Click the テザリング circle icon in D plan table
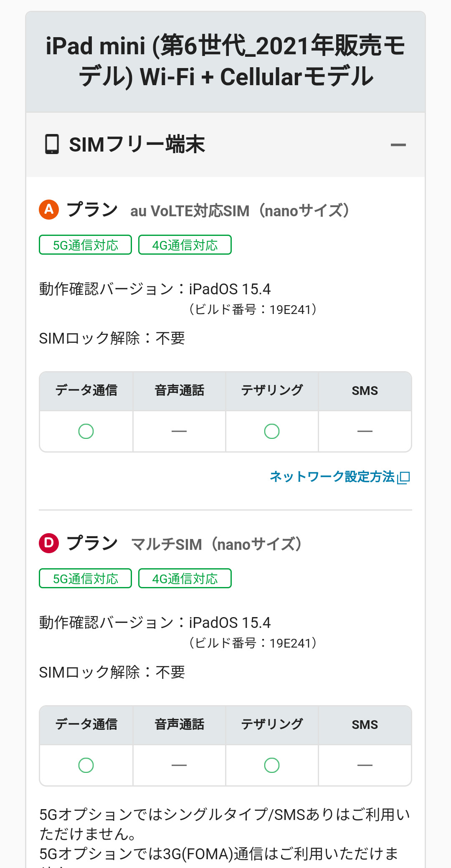451x868 pixels. click(272, 765)
